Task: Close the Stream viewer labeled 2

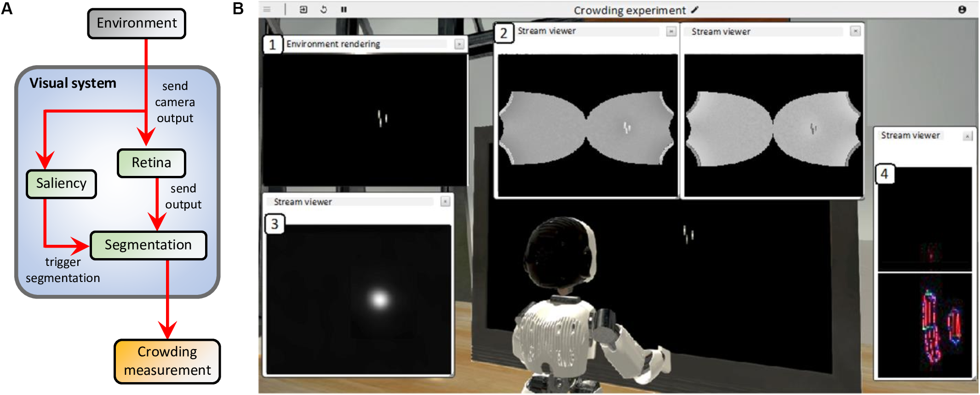Action: click(671, 31)
